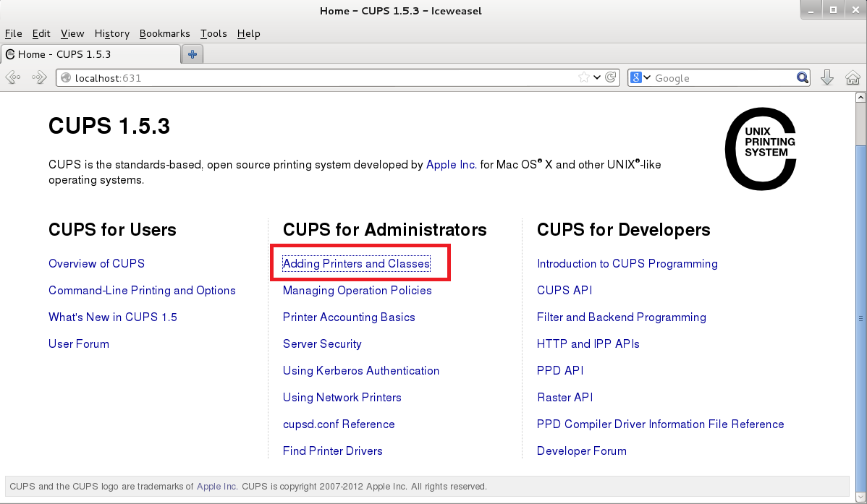Minimize the Iceweasel window

pos(811,10)
